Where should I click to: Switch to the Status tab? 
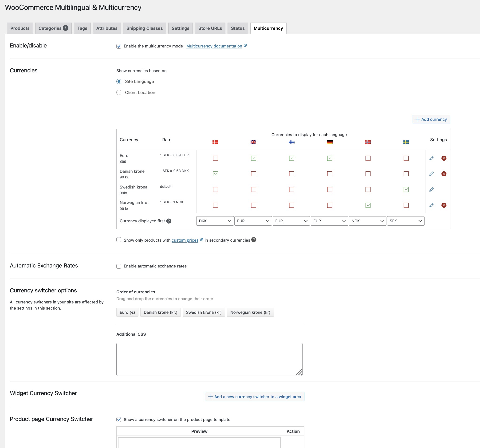click(238, 28)
